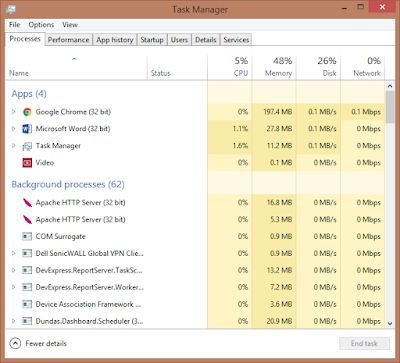Click the End task button
The image size is (400, 363).
coord(364,343)
